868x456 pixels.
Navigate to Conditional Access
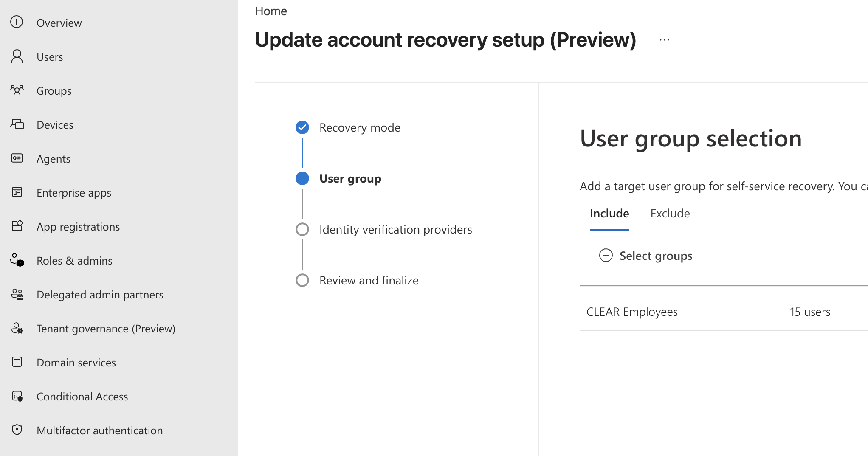[82, 397]
